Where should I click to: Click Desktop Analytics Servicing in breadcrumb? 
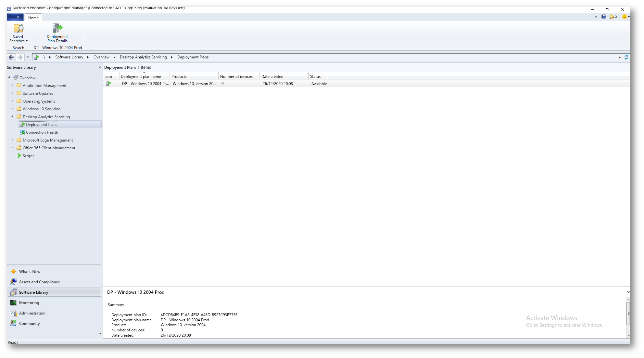[x=143, y=57]
